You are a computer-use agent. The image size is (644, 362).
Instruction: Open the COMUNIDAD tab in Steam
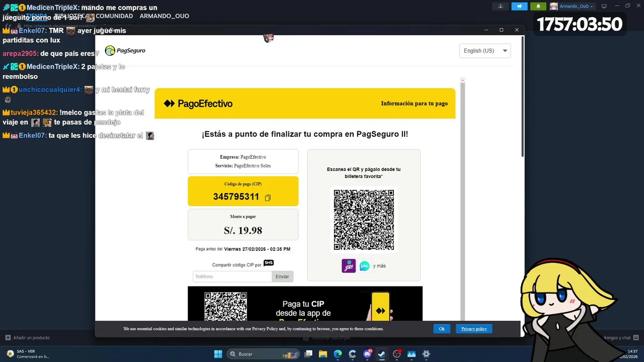coord(114,16)
